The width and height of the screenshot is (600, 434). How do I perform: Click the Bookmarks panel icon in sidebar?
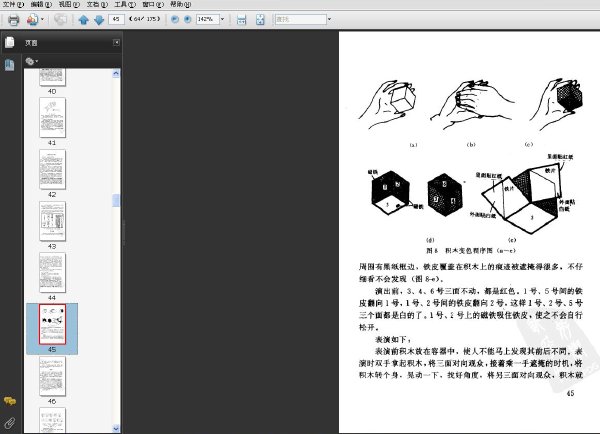[10, 65]
